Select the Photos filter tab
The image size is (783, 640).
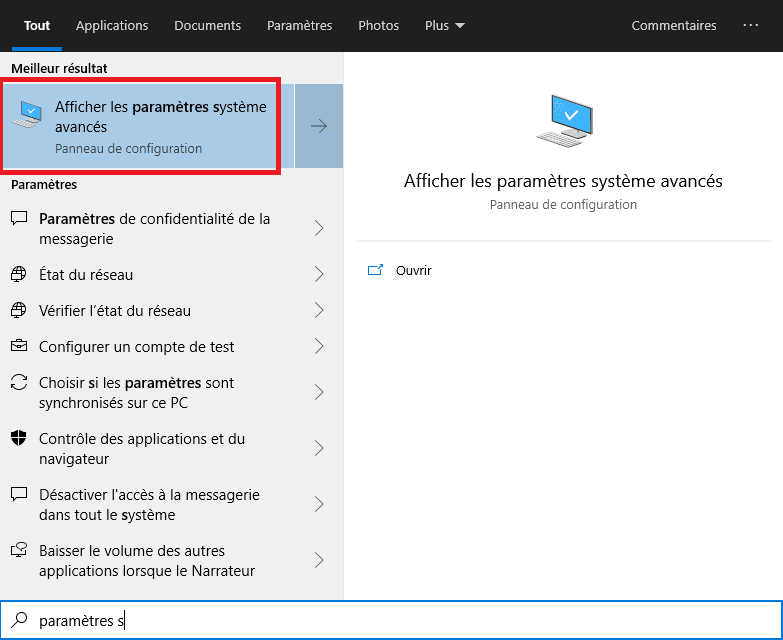(378, 26)
